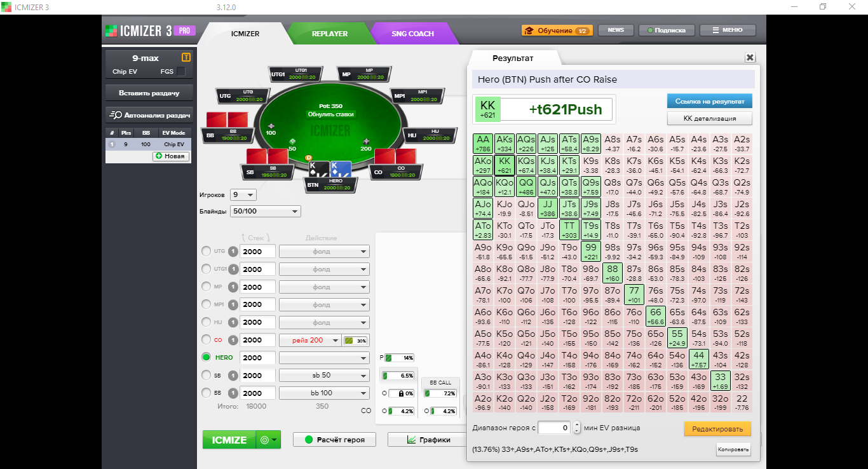
Task: Click the gray 1 badge next to HU
Action: pos(233,322)
